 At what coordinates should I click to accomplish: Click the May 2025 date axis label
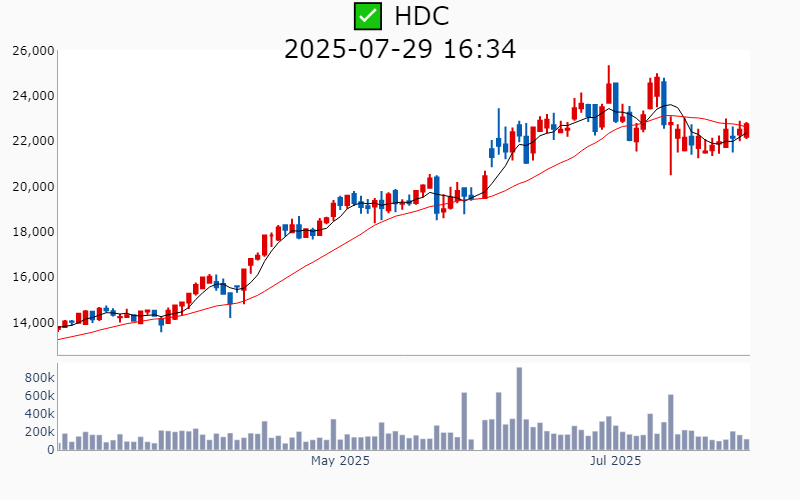(x=340, y=461)
